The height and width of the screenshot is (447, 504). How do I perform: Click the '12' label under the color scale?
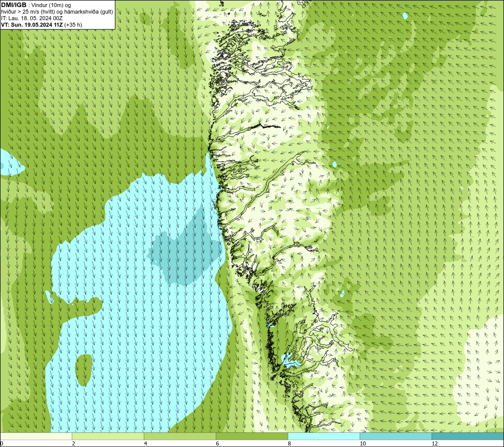click(x=434, y=443)
